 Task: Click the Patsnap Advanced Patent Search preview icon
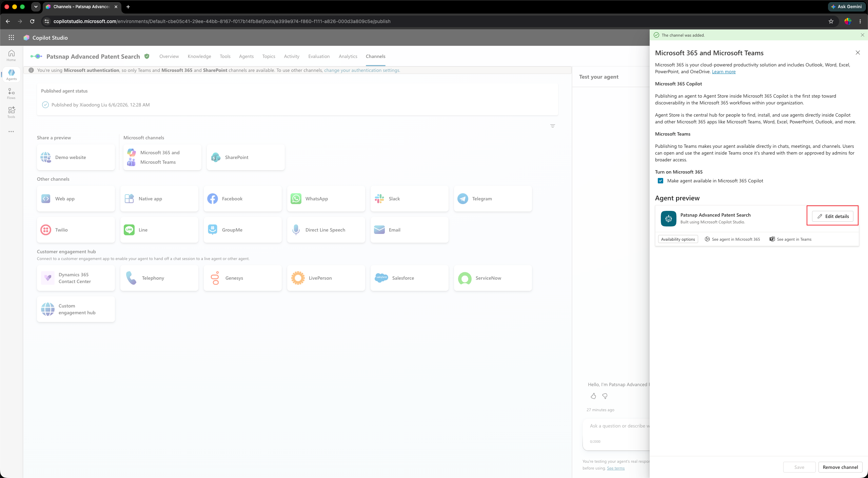tap(669, 219)
